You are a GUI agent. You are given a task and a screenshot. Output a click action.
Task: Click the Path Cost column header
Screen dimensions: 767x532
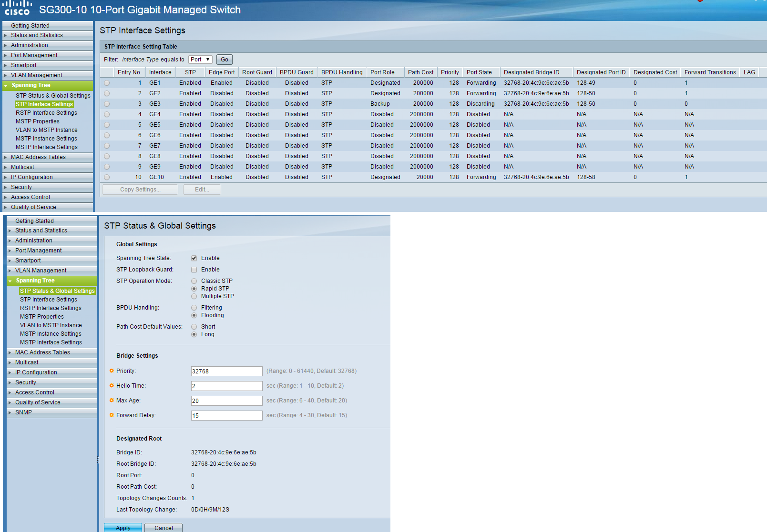pos(421,72)
